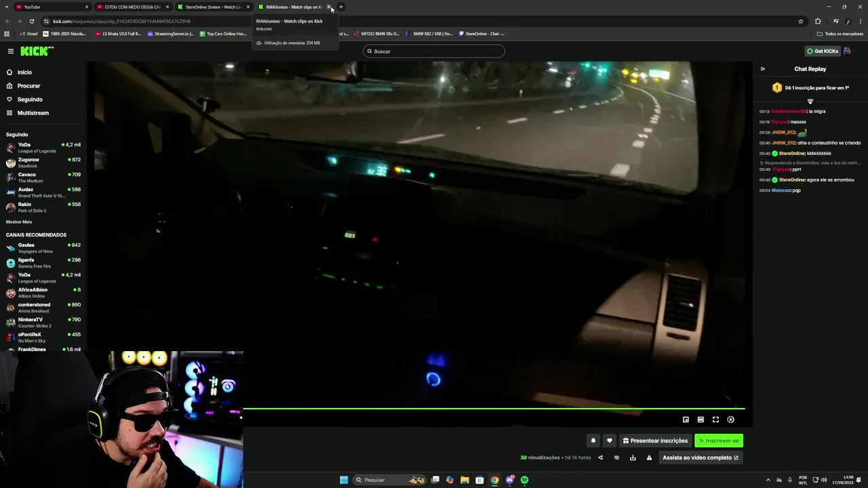
Task: Toggle the follow heart button
Action: 609,441
